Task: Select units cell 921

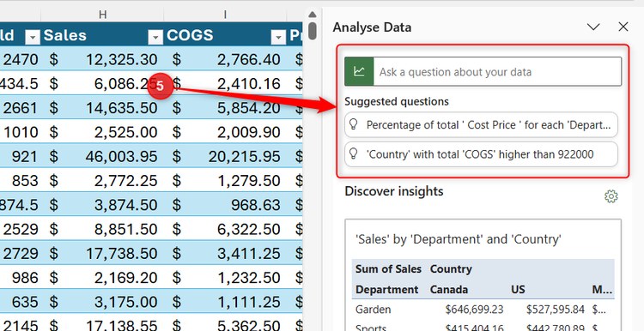Action: (20, 156)
